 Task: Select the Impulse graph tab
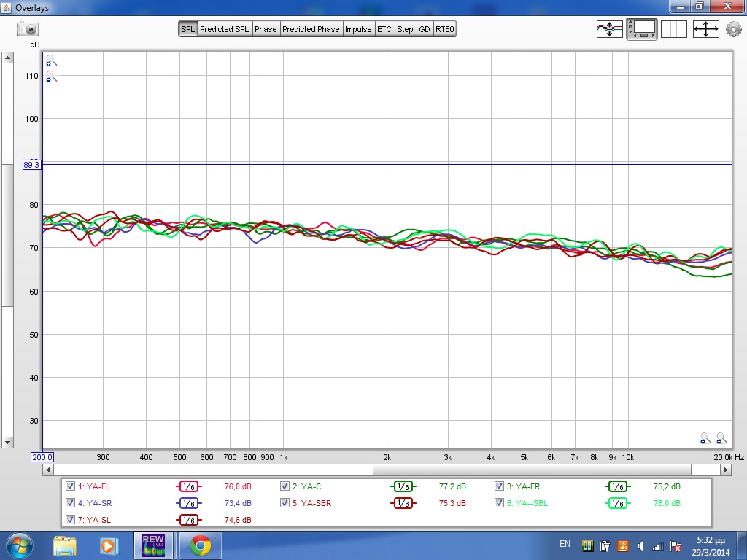pyautogui.click(x=358, y=29)
